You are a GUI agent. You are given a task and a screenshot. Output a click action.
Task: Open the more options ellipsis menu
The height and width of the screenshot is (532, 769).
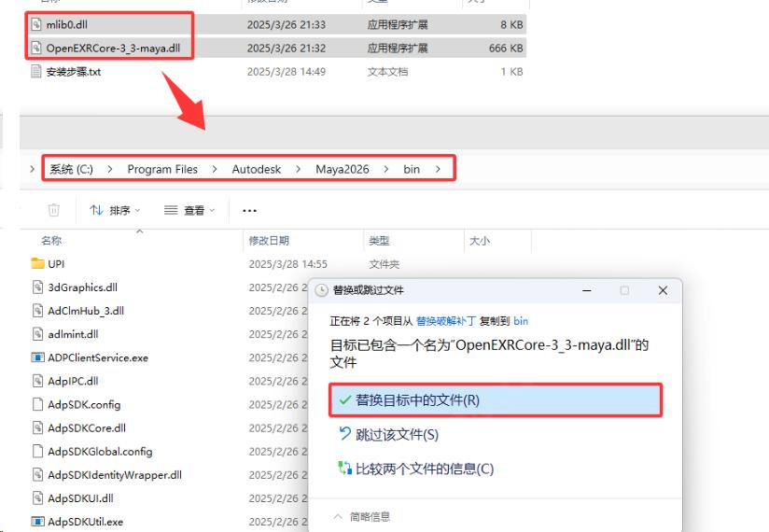coord(249,211)
